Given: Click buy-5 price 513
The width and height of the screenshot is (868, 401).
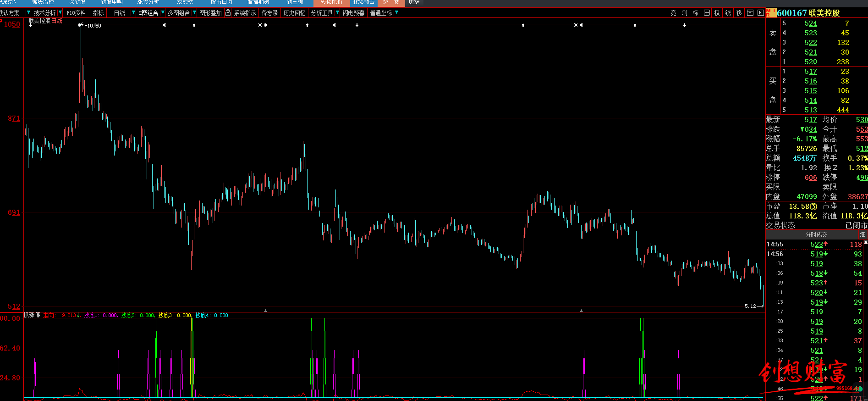Looking at the screenshot, I should (811, 110).
